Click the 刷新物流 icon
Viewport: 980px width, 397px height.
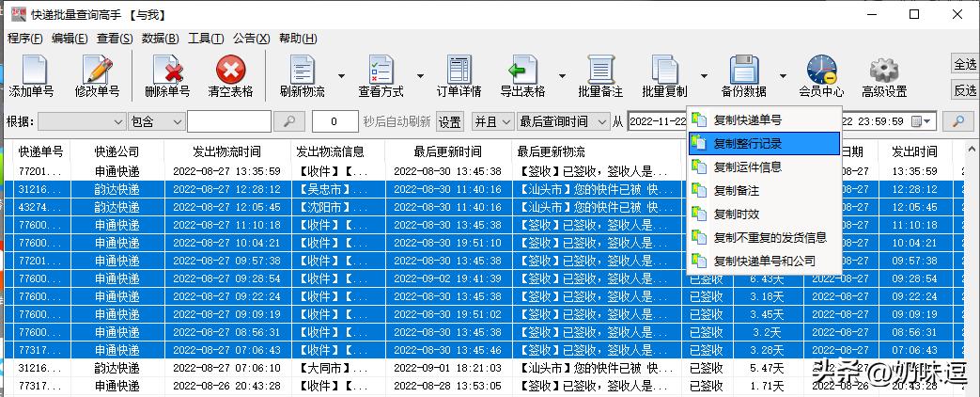pyautogui.click(x=303, y=70)
